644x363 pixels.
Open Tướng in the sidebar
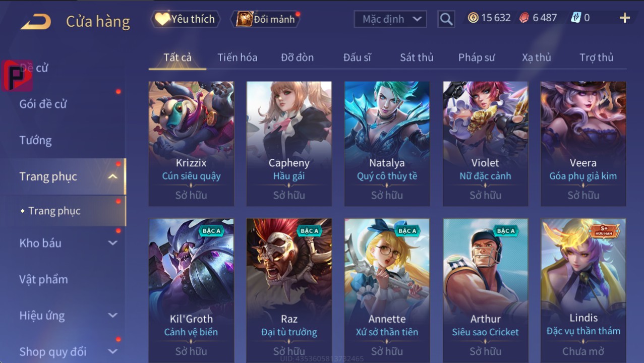35,140
